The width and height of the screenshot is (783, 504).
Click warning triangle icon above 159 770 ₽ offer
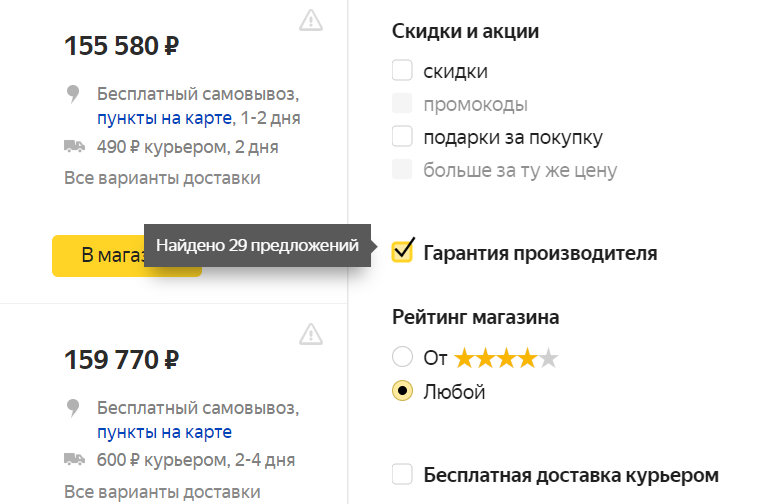click(311, 334)
